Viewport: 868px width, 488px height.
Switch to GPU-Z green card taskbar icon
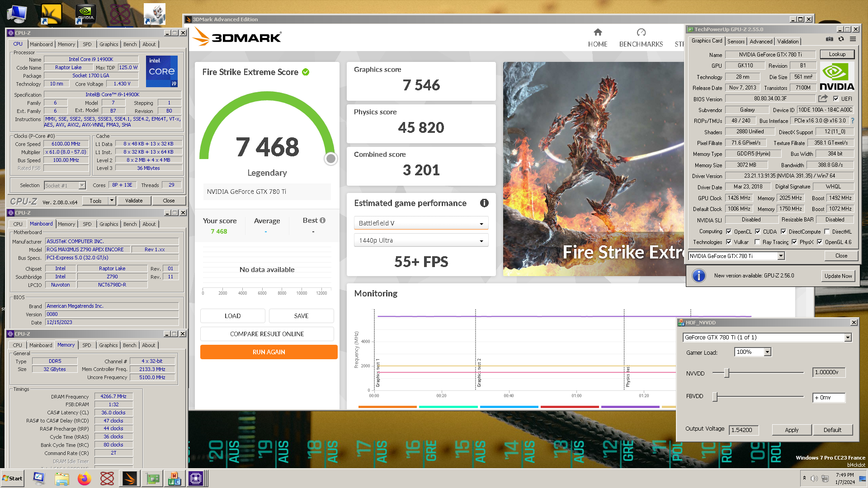(x=152, y=479)
